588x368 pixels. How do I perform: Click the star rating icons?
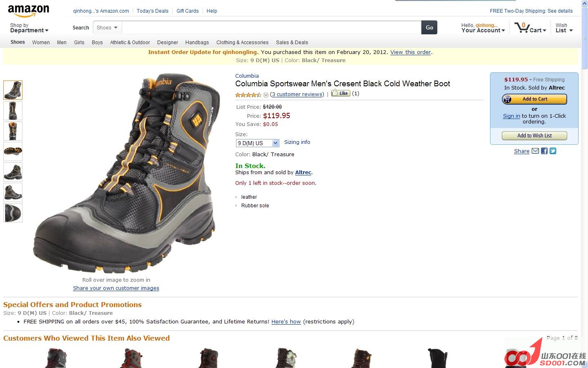point(248,95)
